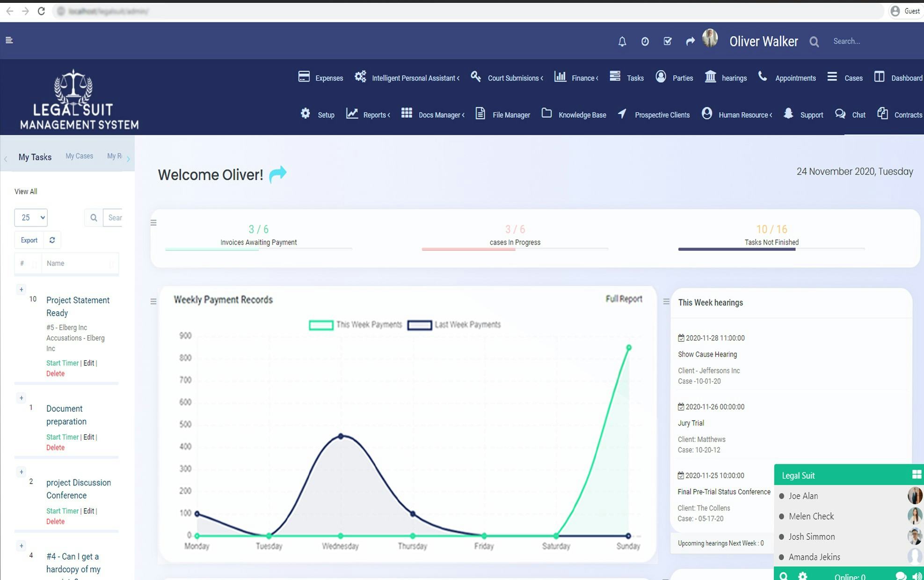Click the Export button
The width and height of the screenshot is (924, 580).
click(28, 240)
